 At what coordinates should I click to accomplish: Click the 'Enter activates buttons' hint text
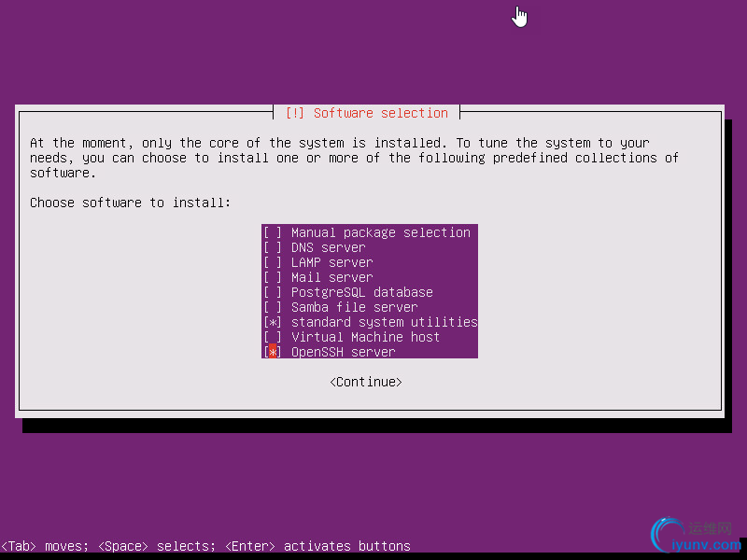click(317, 546)
